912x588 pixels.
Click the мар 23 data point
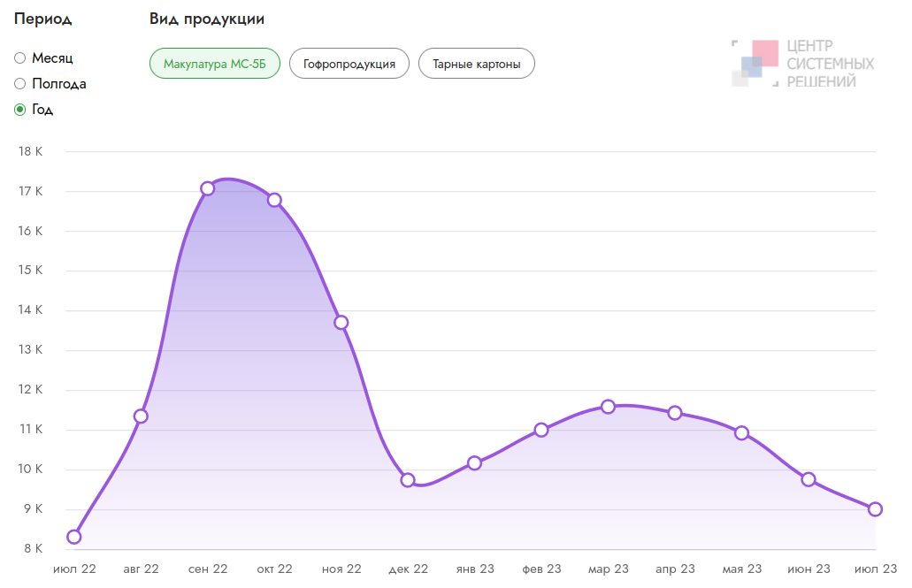tap(608, 407)
